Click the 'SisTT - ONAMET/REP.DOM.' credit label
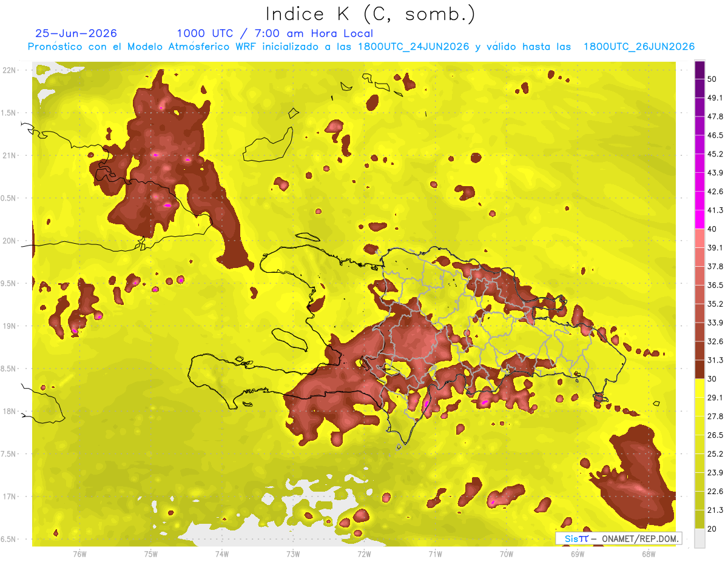This screenshot has width=728, height=562. point(618,538)
